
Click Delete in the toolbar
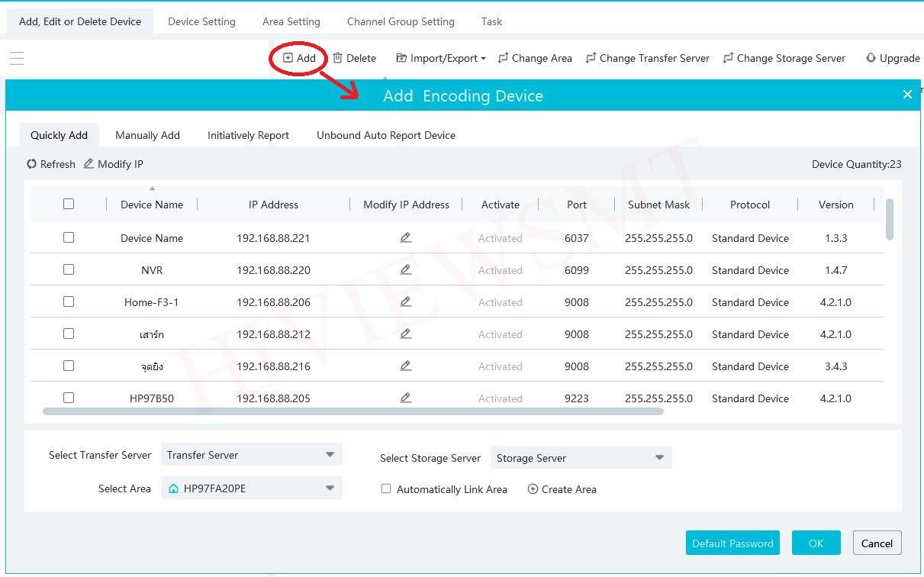point(354,58)
